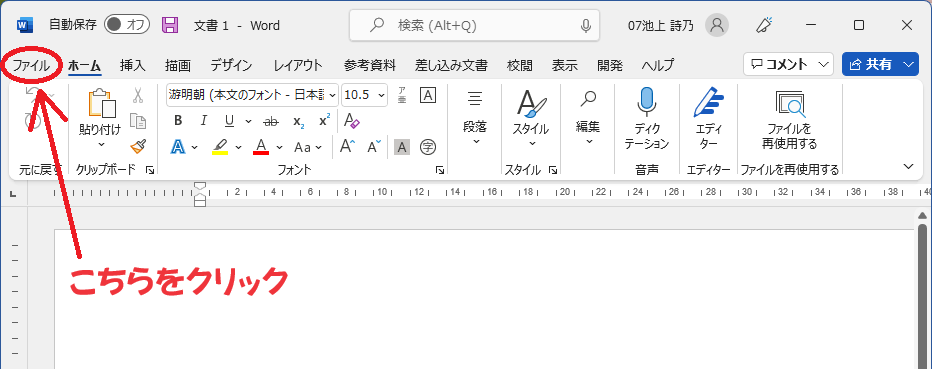This screenshot has height=369, width=932.
Task: Click the Format Painter brush icon
Action: coord(138,146)
